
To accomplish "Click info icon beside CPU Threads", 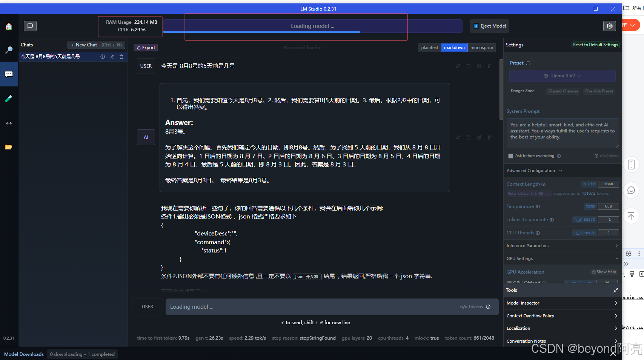I will [538, 233].
